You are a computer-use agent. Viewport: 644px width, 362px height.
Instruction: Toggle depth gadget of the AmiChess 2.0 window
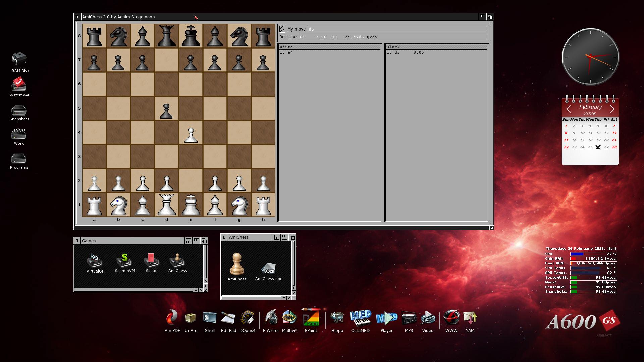[x=490, y=17]
